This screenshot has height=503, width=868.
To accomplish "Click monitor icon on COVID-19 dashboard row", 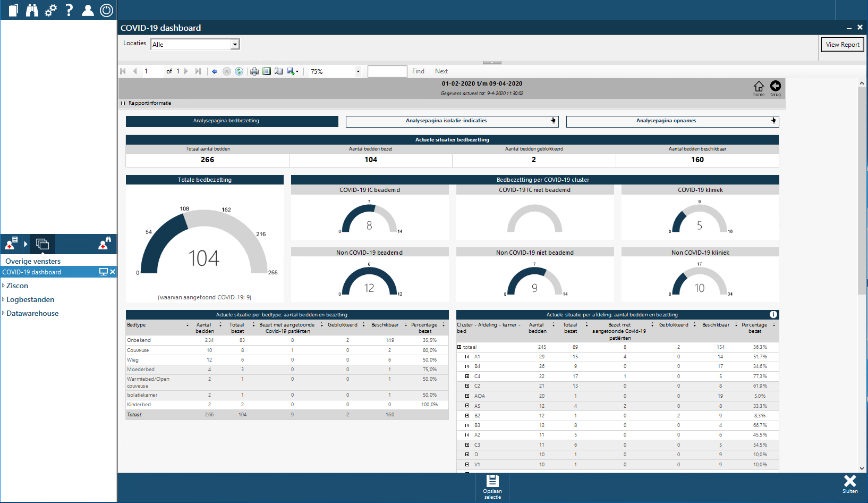I will click(x=104, y=272).
